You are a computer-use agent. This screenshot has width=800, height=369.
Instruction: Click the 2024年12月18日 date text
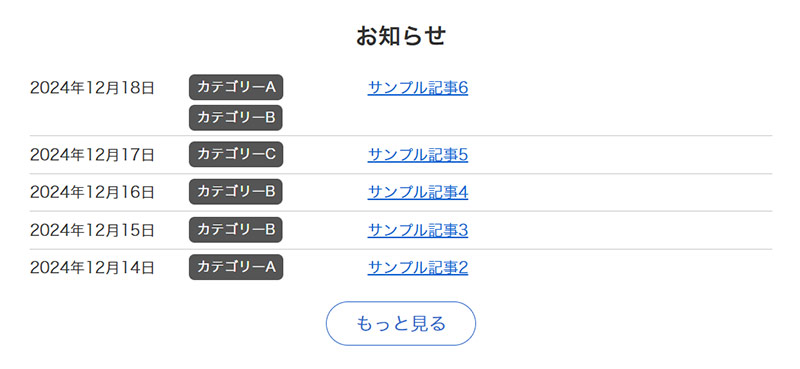[92, 88]
